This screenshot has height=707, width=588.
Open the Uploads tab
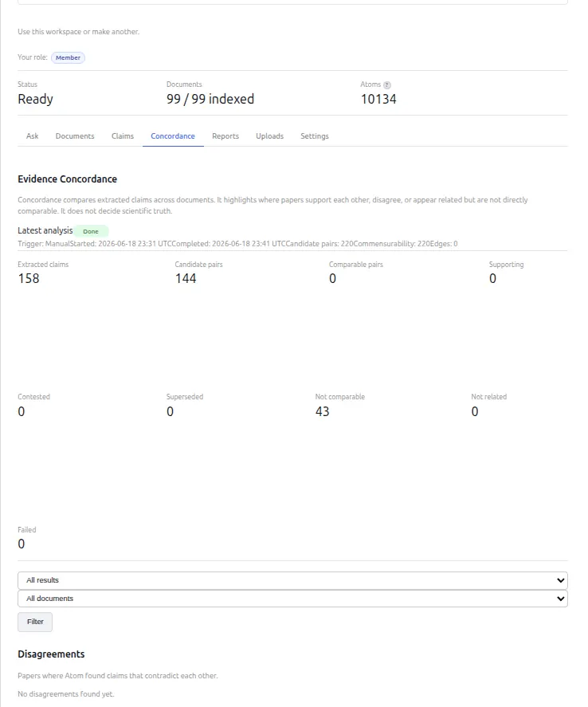(x=270, y=136)
